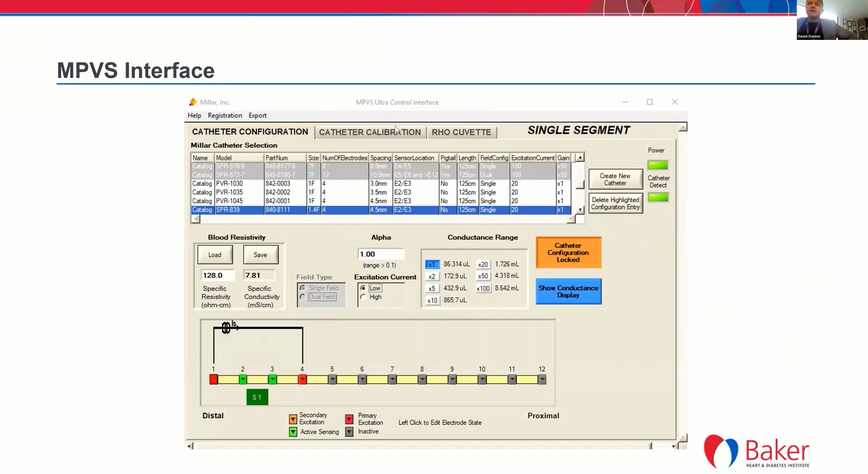Click the Alpha value input field

click(380, 254)
